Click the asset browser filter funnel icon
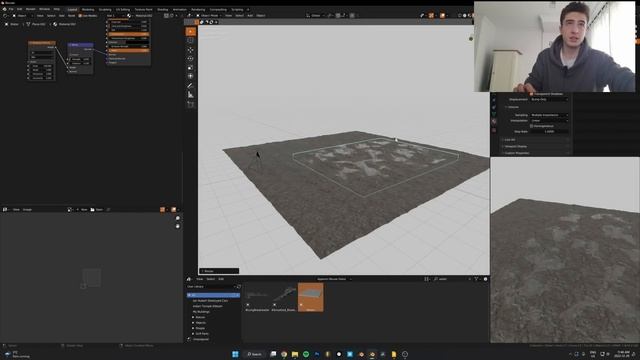Viewport: 640px width, 360px height. click(x=476, y=279)
